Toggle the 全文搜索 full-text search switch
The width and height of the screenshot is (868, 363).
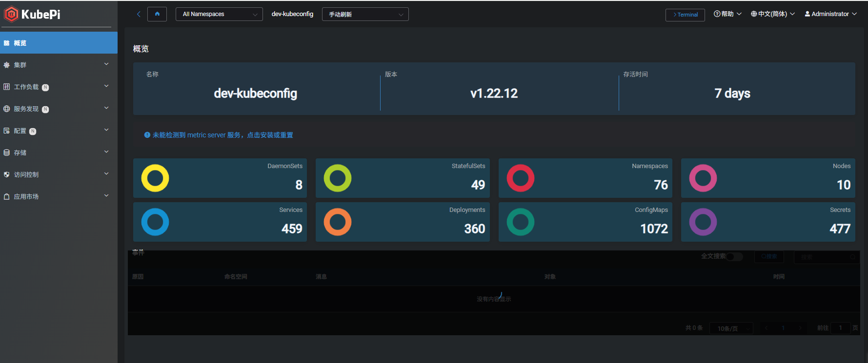coord(734,257)
